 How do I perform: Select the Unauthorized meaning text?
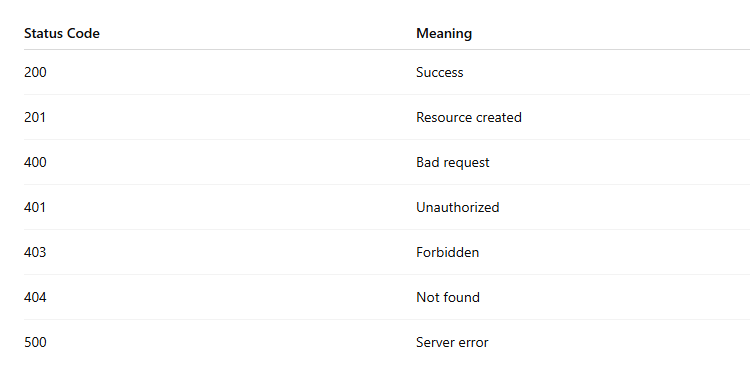[x=458, y=207]
